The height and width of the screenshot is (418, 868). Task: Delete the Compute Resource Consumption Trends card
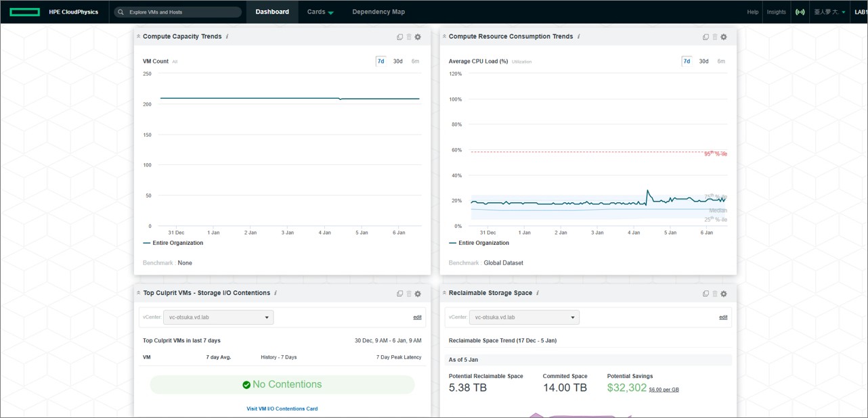coord(715,37)
